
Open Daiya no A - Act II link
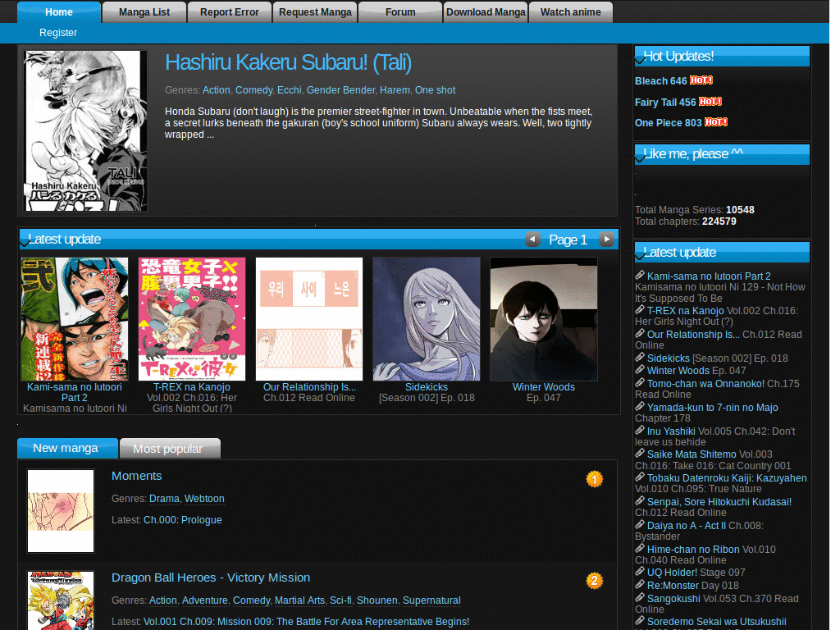[x=687, y=526]
